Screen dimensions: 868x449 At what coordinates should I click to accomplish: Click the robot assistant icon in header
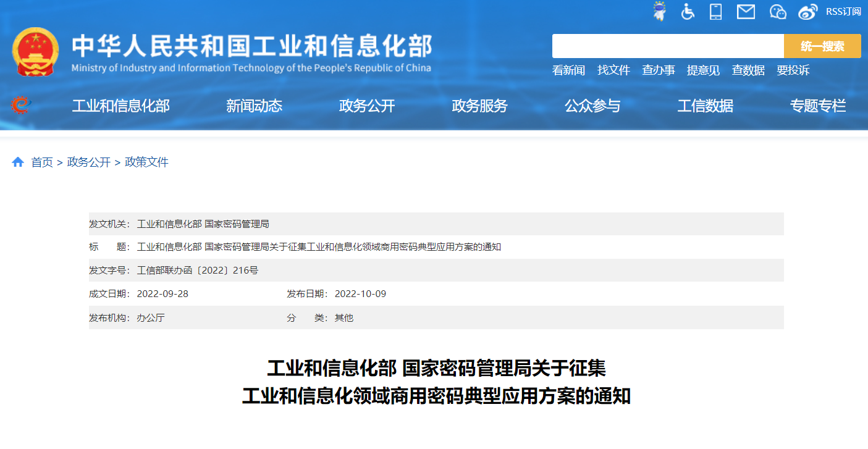pos(659,11)
